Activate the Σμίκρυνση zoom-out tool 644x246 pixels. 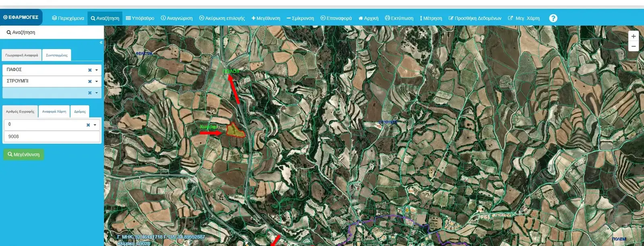[300, 18]
